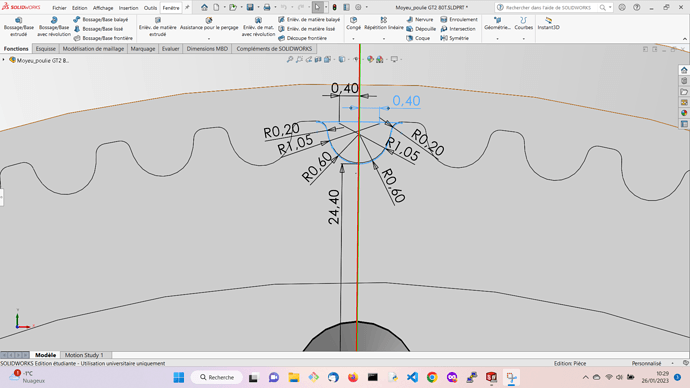Open Géométrie de référence tool
The width and height of the screenshot is (690, 388).
coord(497,24)
